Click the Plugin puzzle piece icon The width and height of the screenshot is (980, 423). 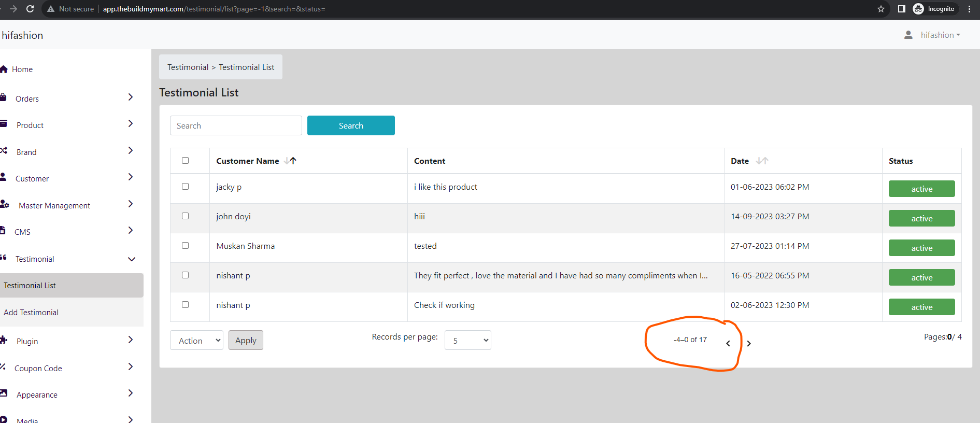click(x=4, y=340)
